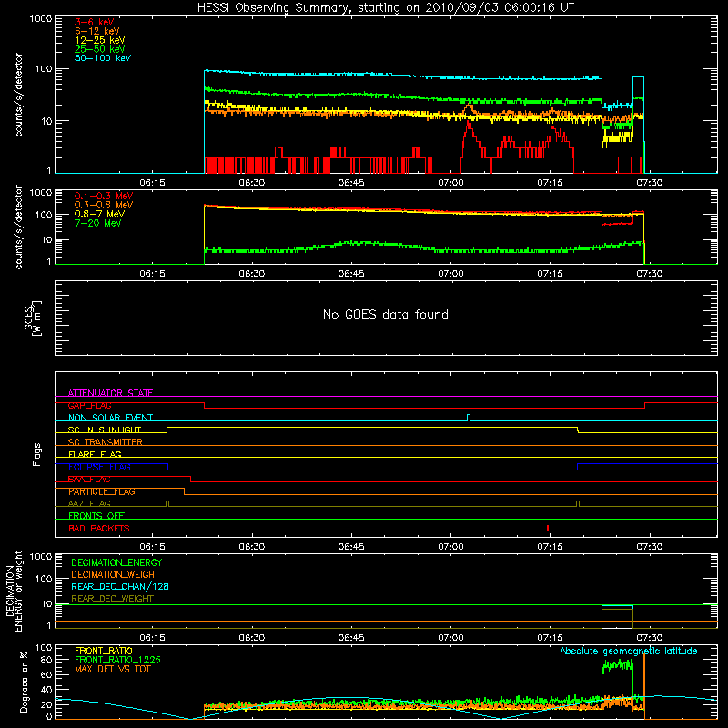Viewport: 728px width, 728px height.
Task: Click the BAD_PACKETS flag label
Action: (99, 528)
